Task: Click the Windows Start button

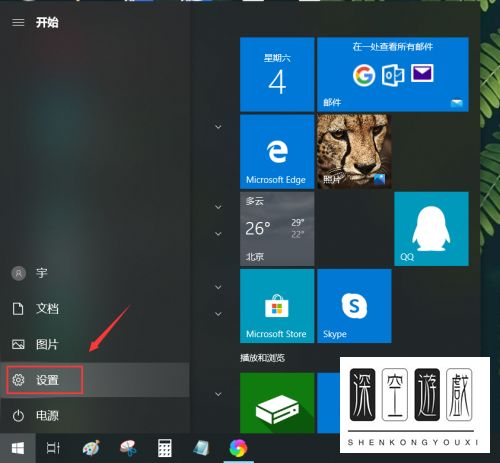Action: pos(18,448)
